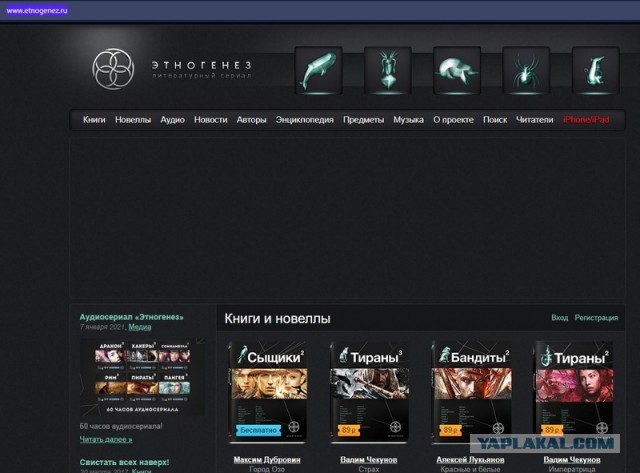The width and height of the screenshot is (640, 473).
Task: Open the Свистать всех наверх! headline
Action: point(124,462)
